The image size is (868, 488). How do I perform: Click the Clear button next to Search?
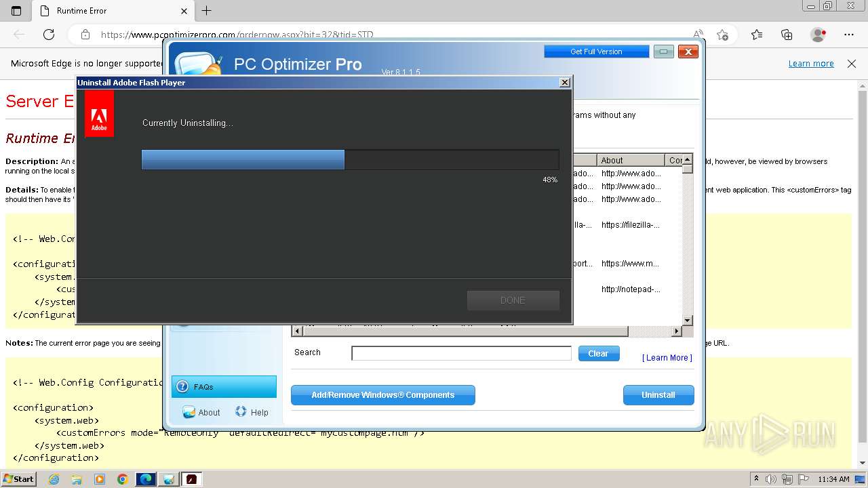[x=598, y=353]
